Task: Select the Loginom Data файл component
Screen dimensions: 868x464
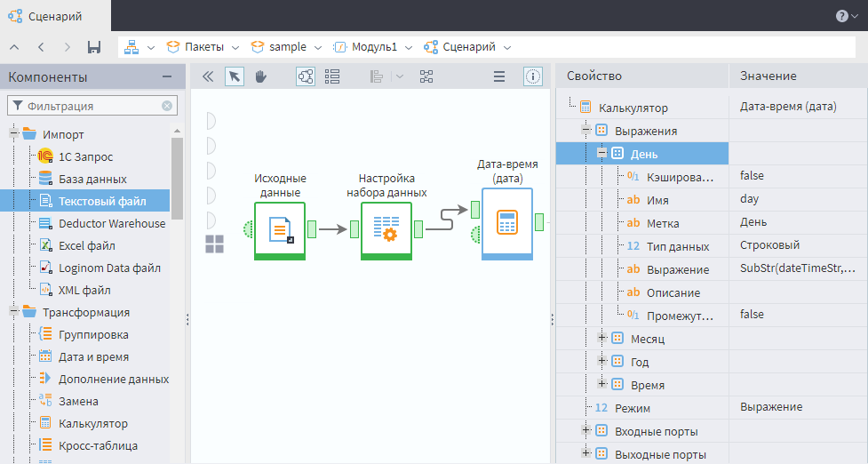Action: click(x=109, y=268)
